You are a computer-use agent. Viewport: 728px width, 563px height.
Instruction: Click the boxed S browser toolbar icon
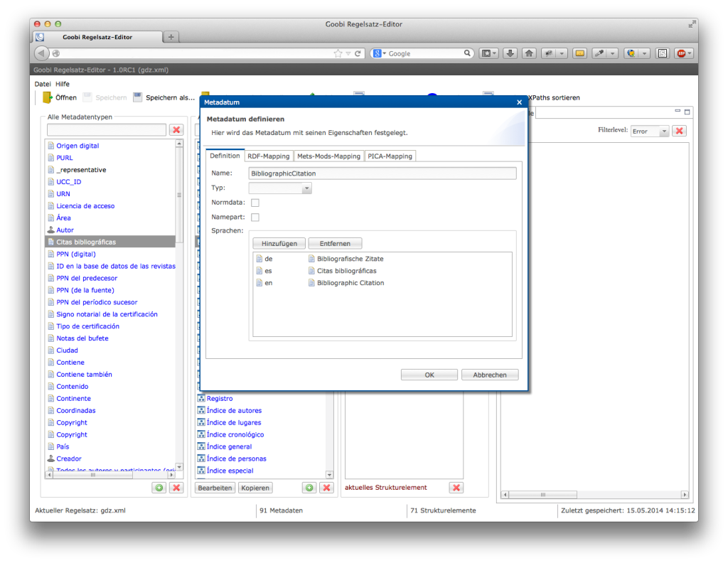coord(663,53)
